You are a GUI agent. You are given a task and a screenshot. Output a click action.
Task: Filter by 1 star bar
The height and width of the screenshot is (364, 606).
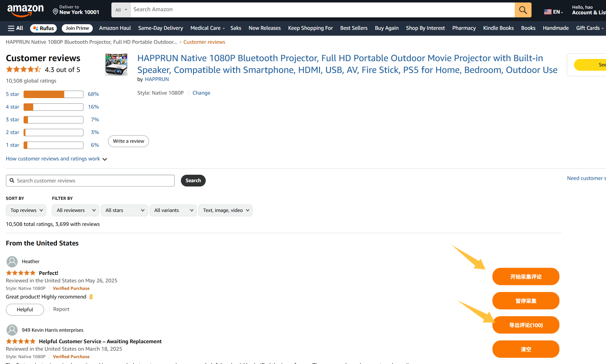click(x=53, y=145)
